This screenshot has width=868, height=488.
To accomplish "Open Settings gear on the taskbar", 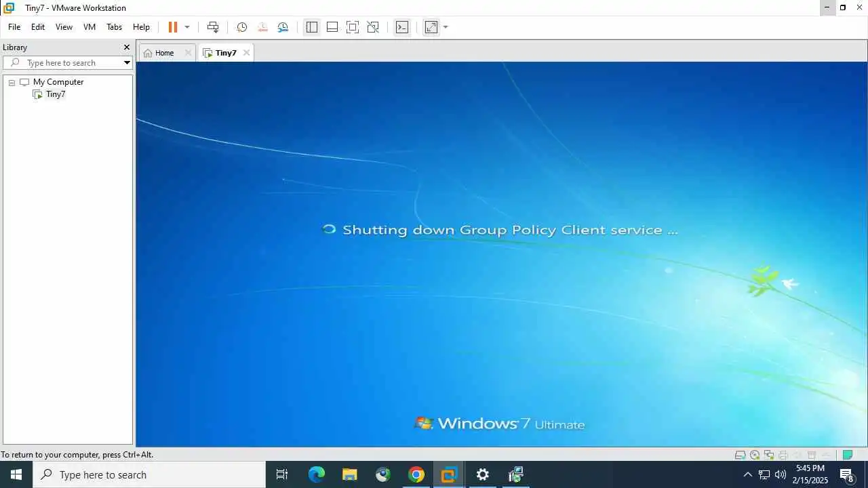I will click(483, 474).
